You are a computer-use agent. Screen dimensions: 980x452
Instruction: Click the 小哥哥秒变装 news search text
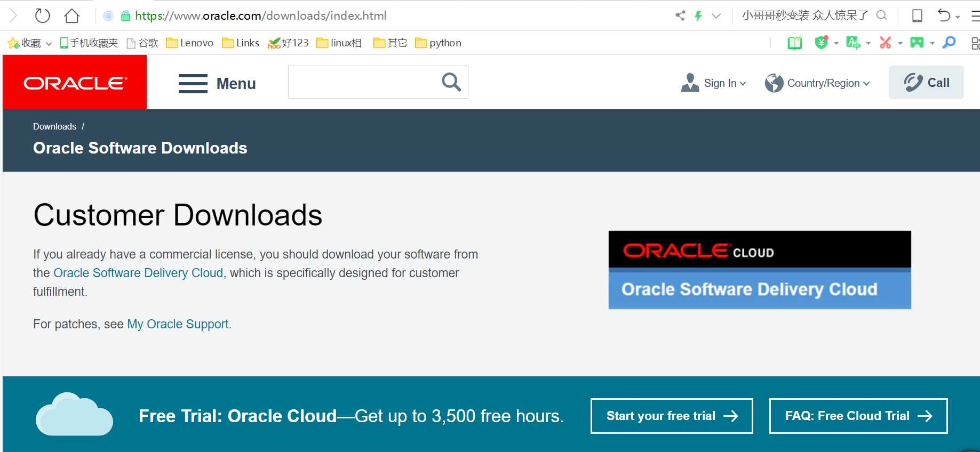point(804,15)
